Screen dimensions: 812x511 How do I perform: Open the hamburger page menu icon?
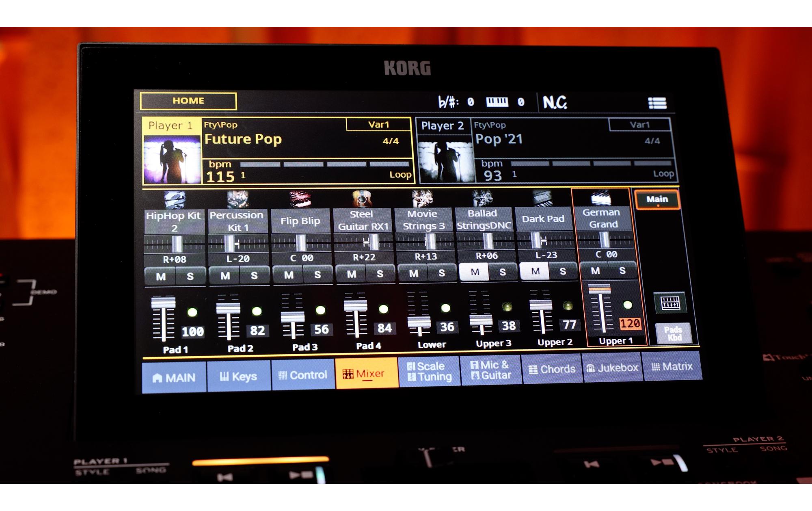[657, 103]
